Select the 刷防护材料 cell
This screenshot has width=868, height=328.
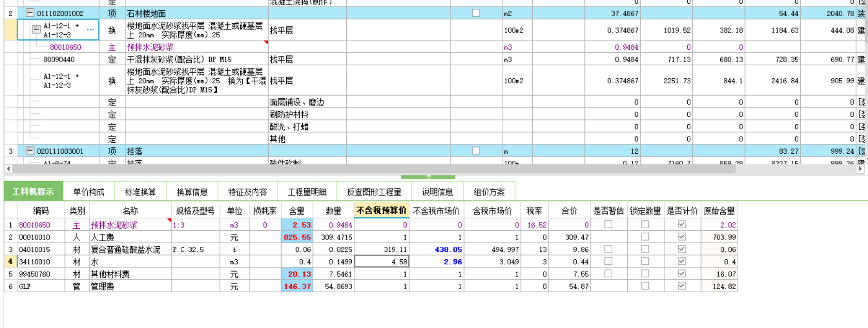click(307, 114)
